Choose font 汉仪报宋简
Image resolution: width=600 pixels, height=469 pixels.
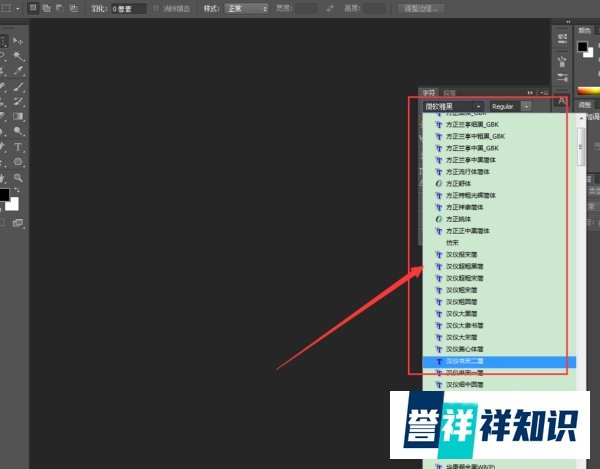pos(499,255)
